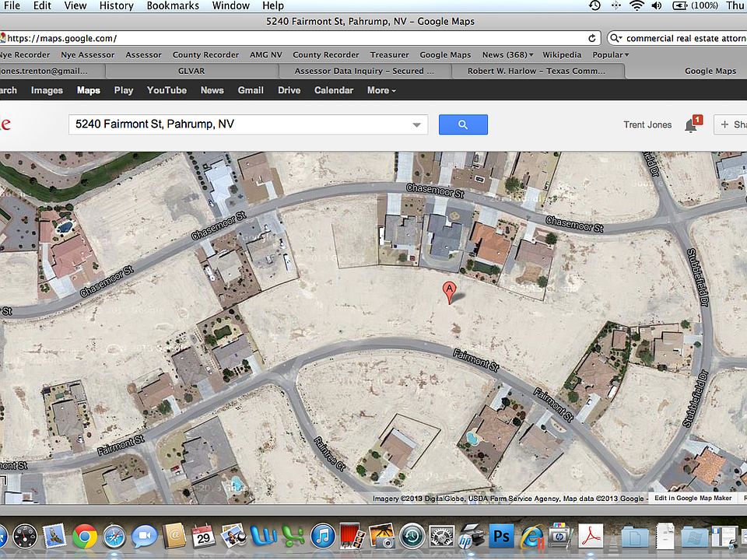Viewport: 747px width, 560px height.
Task: Open the Popular bookmarks dropdown
Action: [611, 54]
